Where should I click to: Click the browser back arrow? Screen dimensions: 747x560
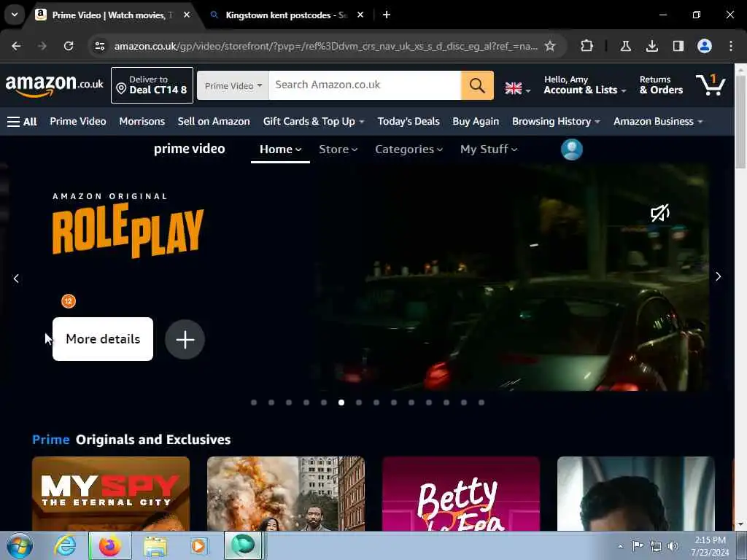tap(16, 46)
